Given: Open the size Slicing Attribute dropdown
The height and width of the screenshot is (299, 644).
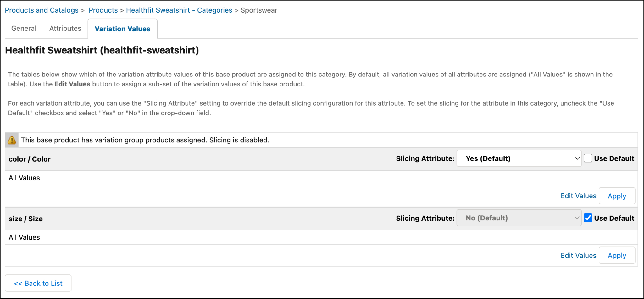Looking at the screenshot, I should (519, 218).
